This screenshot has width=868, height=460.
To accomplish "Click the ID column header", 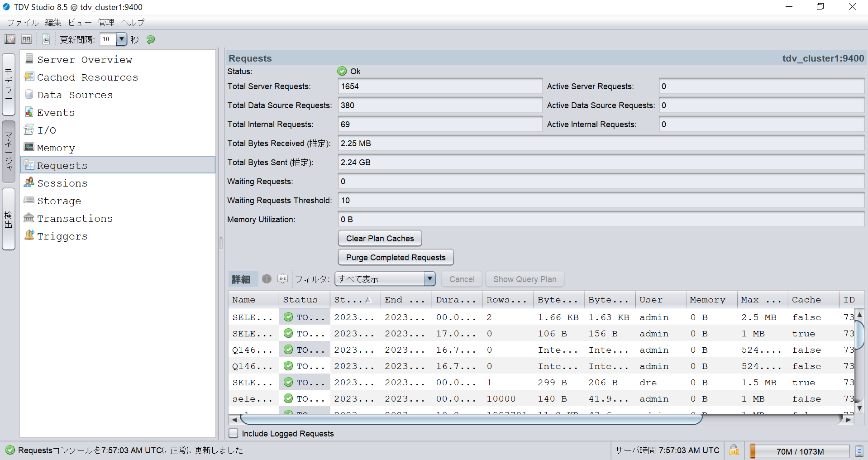I will click(x=852, y=300).
